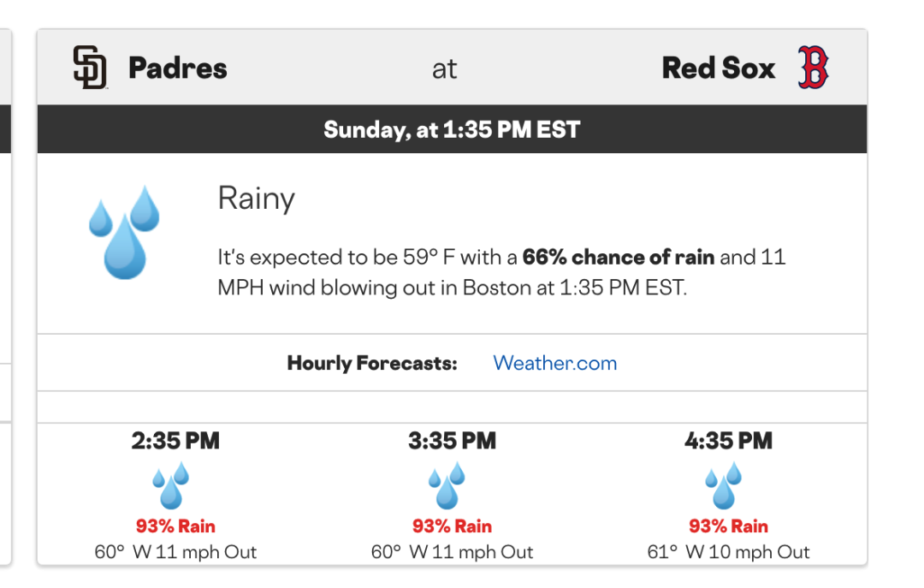This screenshot has width=924, height=588.
Task: Click the 3:35 PM rain drops icon
Action: coord(447,485)
